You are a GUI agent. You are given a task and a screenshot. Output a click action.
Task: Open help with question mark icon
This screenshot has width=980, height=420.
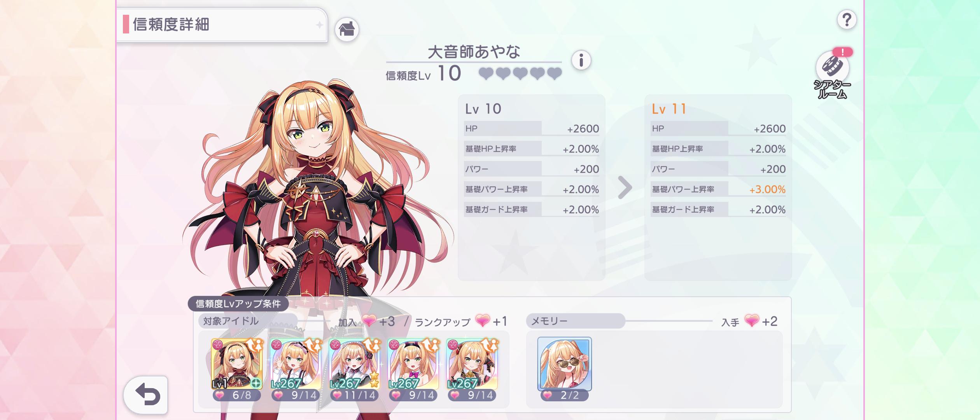847,19
